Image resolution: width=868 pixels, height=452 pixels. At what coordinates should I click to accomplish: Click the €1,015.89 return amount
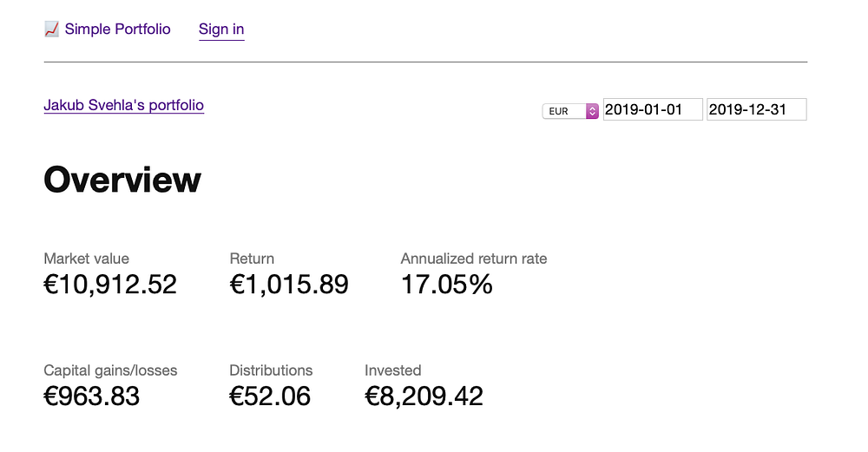(x=289, y=285)
